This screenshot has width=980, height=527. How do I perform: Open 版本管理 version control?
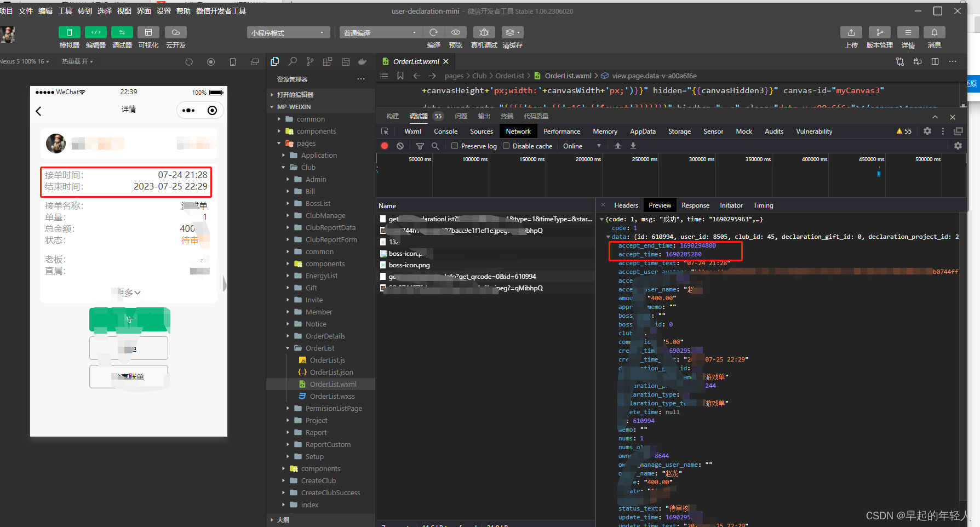point(880,32)
